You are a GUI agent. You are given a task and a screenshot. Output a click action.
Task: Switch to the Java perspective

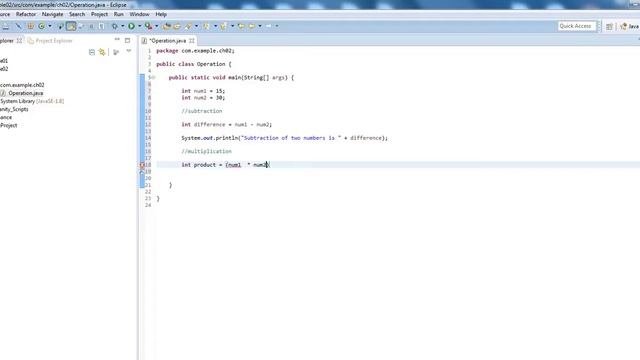(630, 26)
